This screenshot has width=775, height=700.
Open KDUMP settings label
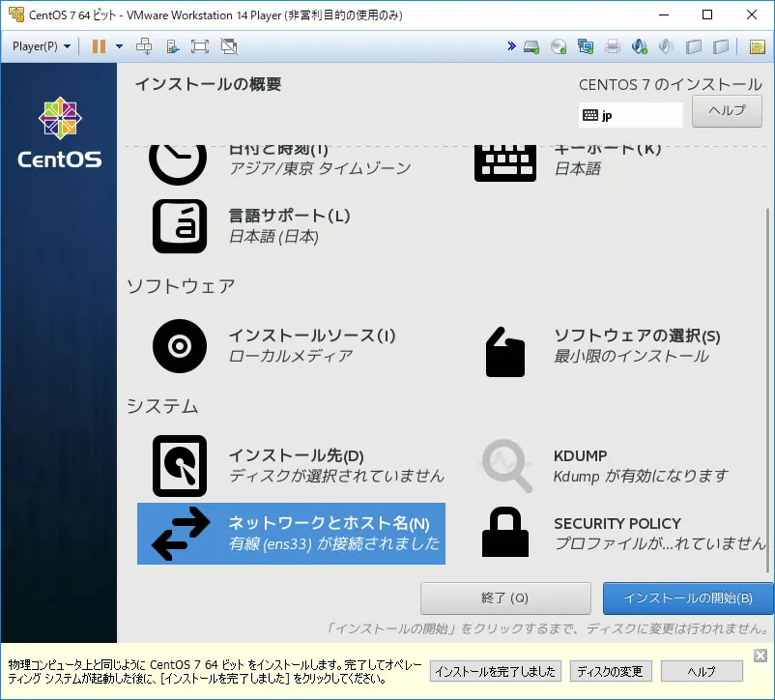580,455
